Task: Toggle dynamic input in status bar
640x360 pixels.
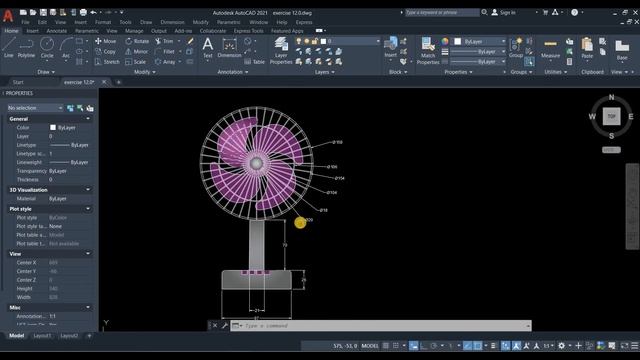Action: pyautogui.click(x=413, y=346)
